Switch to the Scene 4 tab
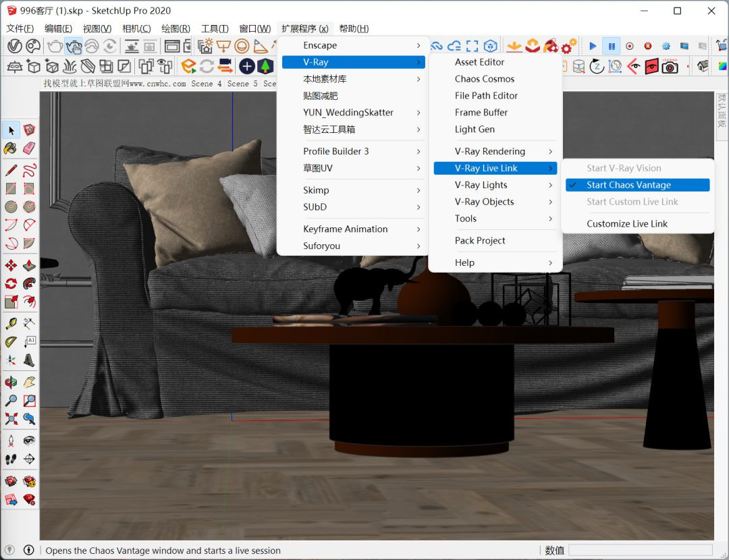Viewport: 729px width, 560px height. (207, 84)
